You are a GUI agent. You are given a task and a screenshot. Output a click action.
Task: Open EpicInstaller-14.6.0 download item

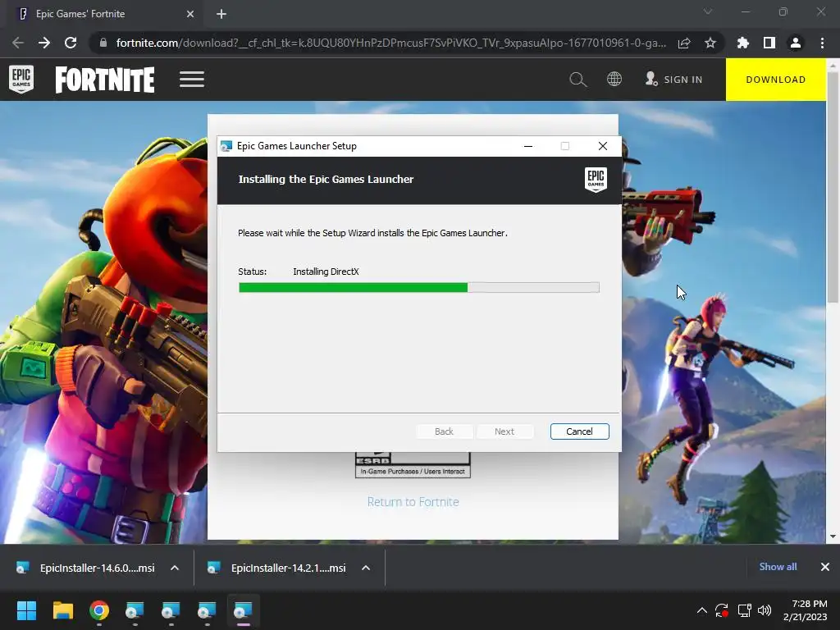85,568
